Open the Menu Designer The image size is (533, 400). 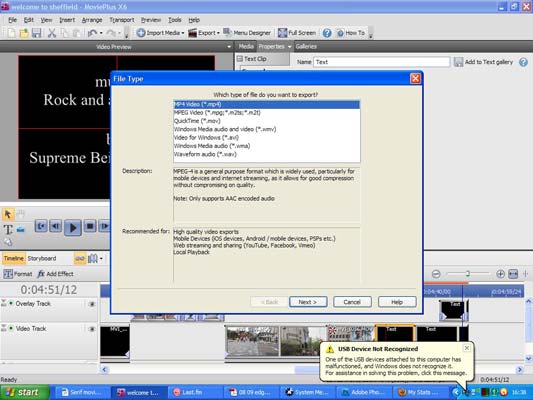tap(247, 33)
